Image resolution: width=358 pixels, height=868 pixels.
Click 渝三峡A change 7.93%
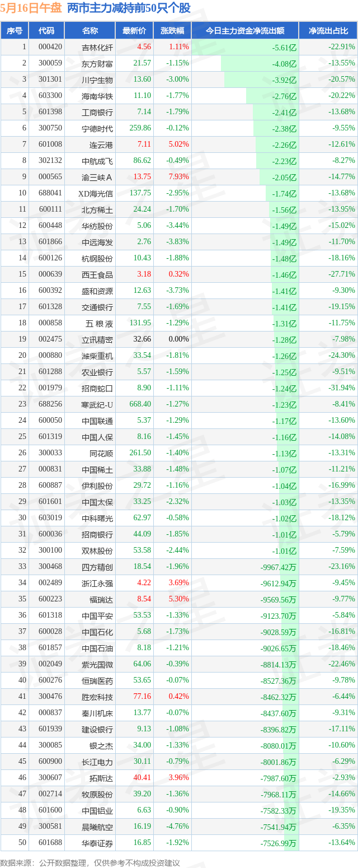click(x=179, y=177)
